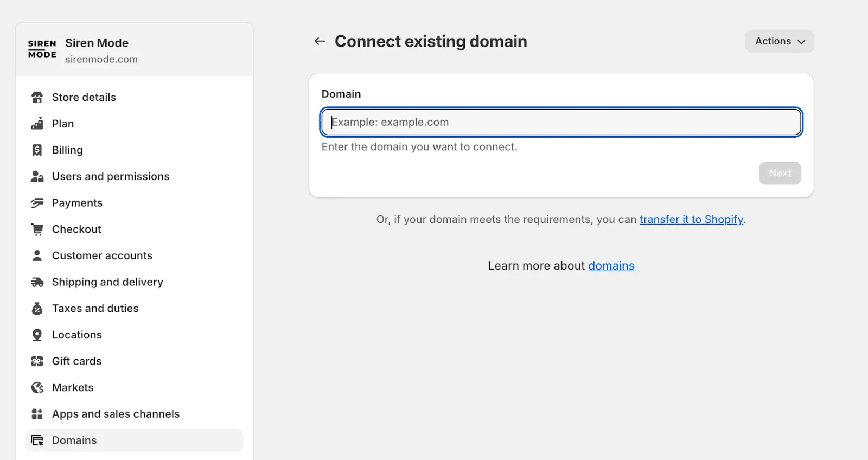
Task: Click the Checkout cart icon
Action: pos(37,229)
